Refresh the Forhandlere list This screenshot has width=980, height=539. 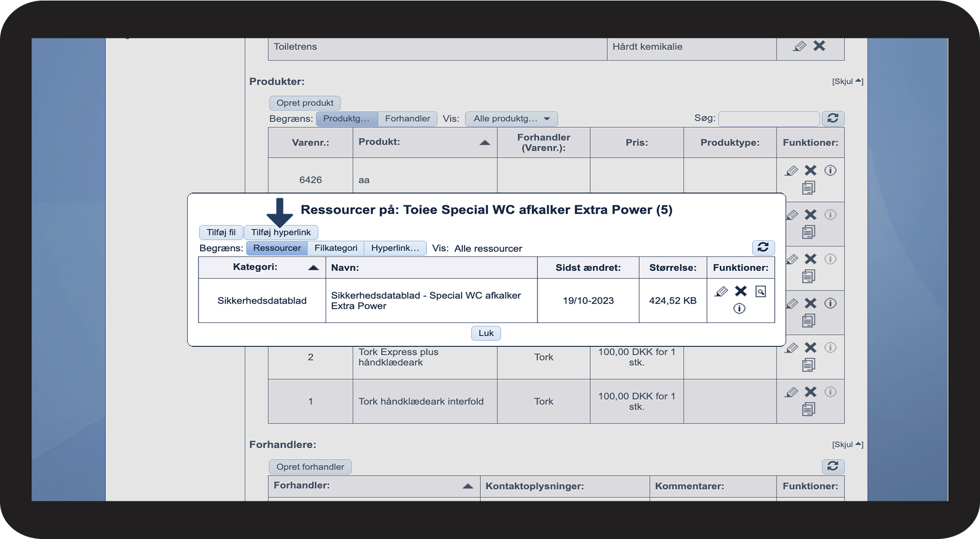(833, 466)
